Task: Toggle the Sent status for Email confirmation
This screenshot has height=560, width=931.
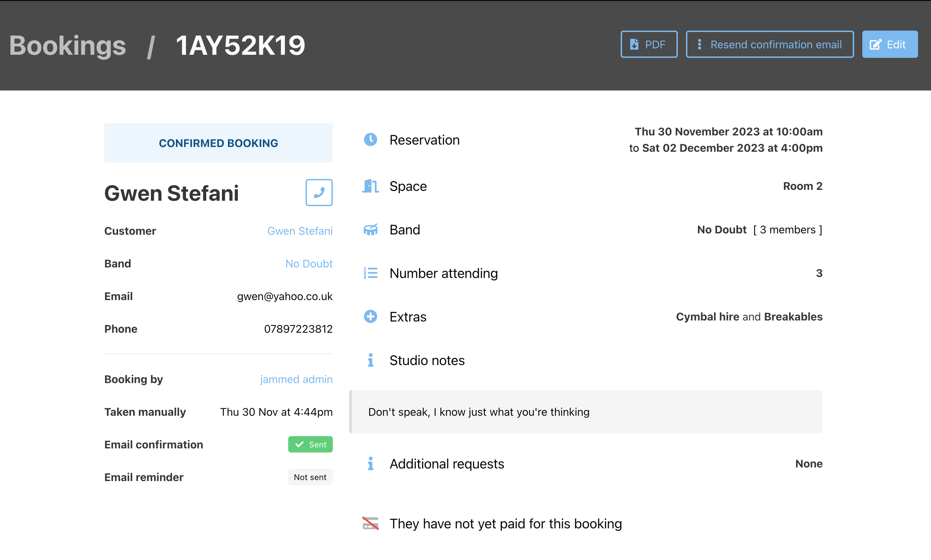Action: (x=310, y=444)
